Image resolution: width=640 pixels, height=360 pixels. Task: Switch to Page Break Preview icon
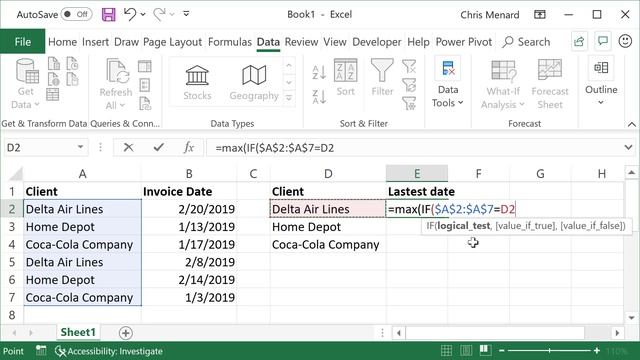pyautogui.click(x=485, y=350)
